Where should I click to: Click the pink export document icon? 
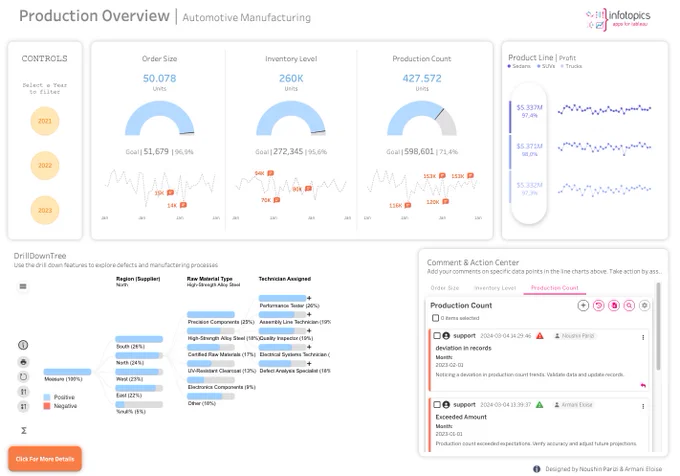614,306
